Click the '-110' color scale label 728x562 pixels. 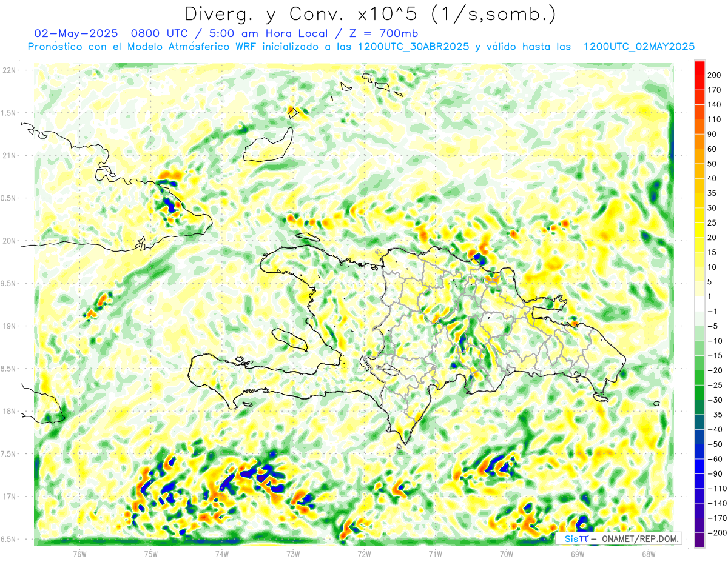click(x=717, y=489)
